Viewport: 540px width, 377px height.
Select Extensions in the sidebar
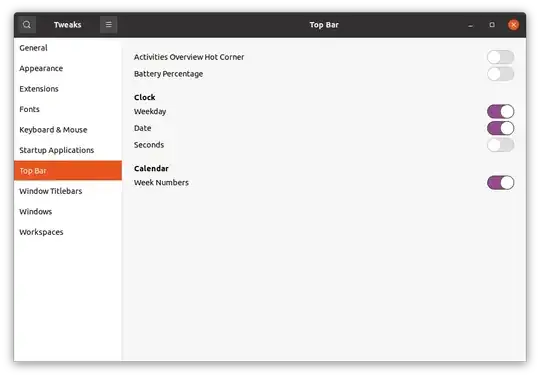[68, 89]
